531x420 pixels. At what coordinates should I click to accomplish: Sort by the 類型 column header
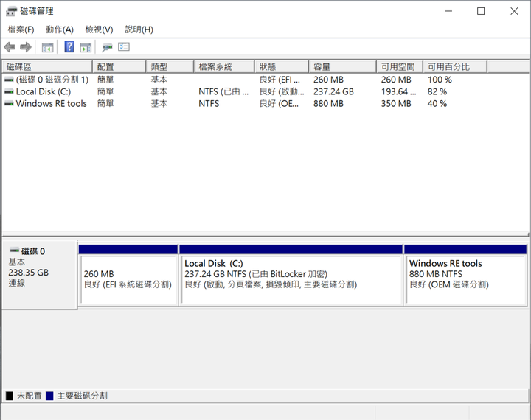[170, 66]
